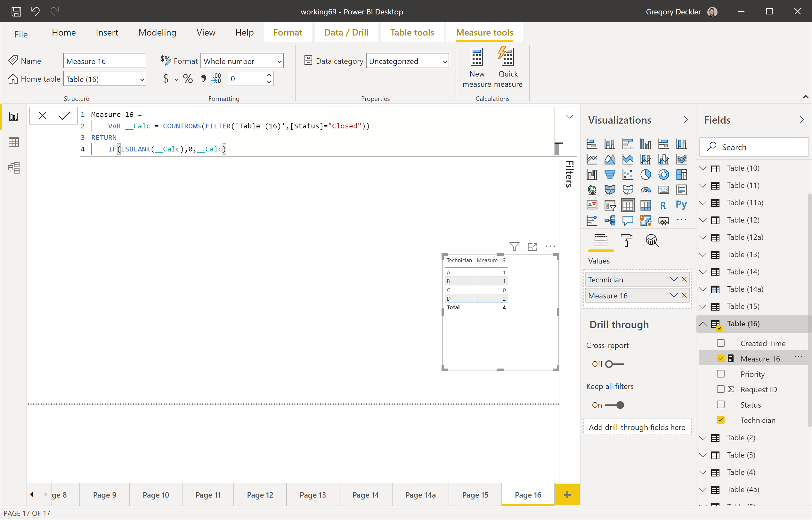Check the Status field checkbox
This screenshot has width=812, height=520.
(721, 404)
